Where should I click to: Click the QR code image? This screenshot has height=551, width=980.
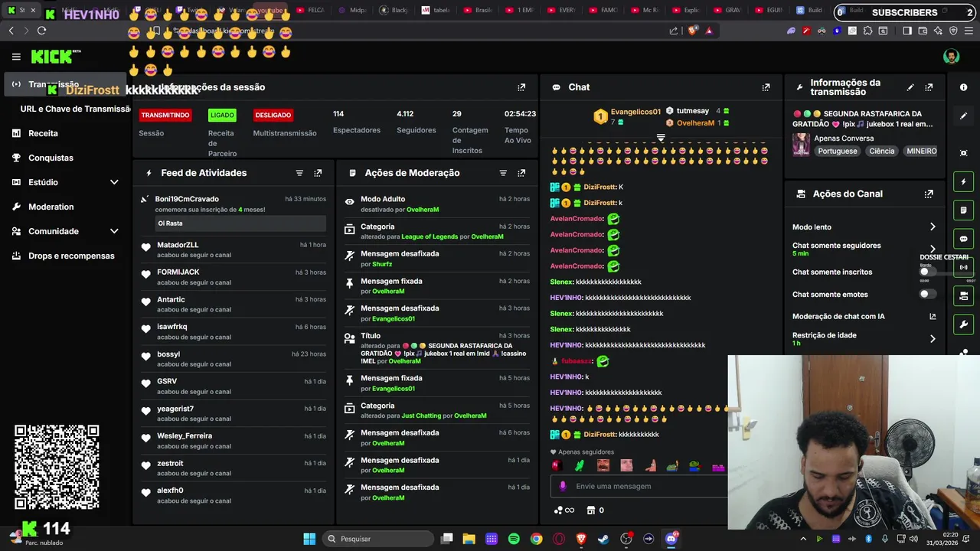[57, 467]
